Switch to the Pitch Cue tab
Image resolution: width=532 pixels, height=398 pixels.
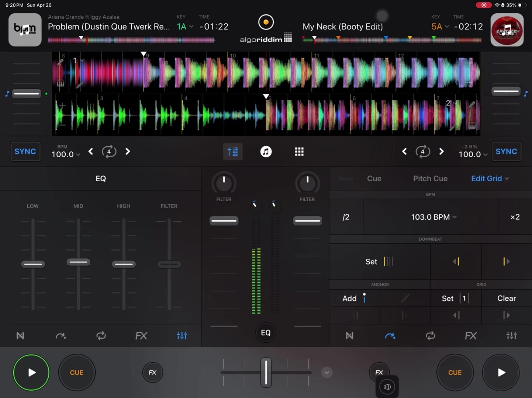430,179
